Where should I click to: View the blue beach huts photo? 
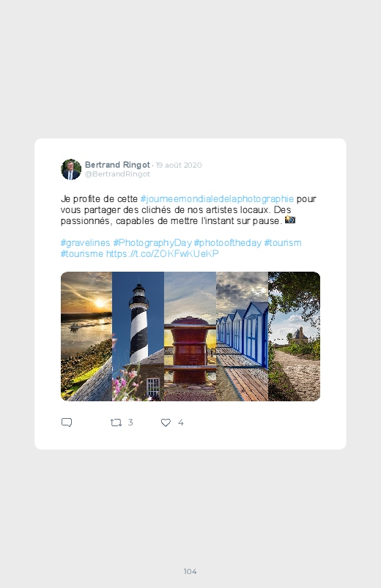point(242,336)
